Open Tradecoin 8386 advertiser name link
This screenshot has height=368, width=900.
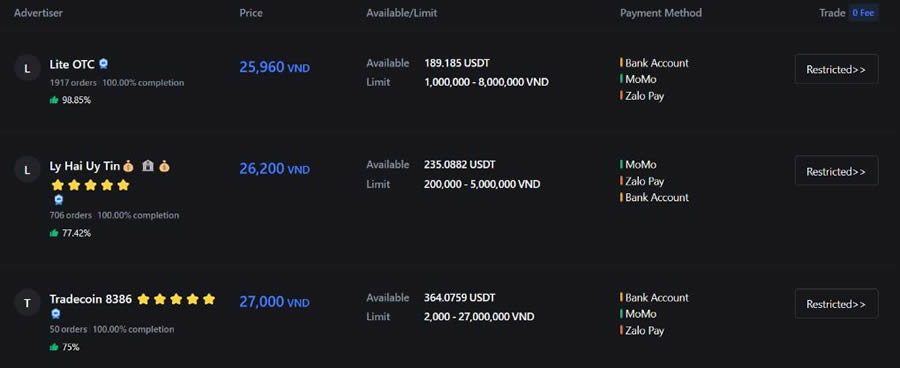(91, 299)
